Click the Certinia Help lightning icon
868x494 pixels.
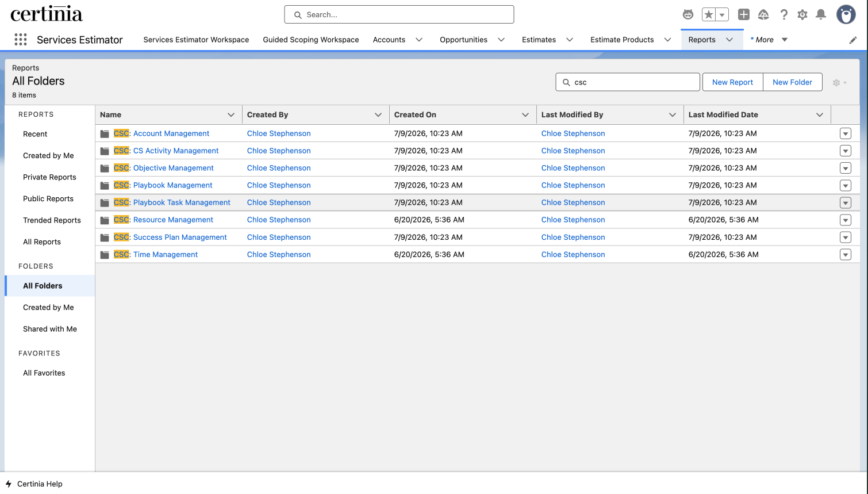point(9,484)
